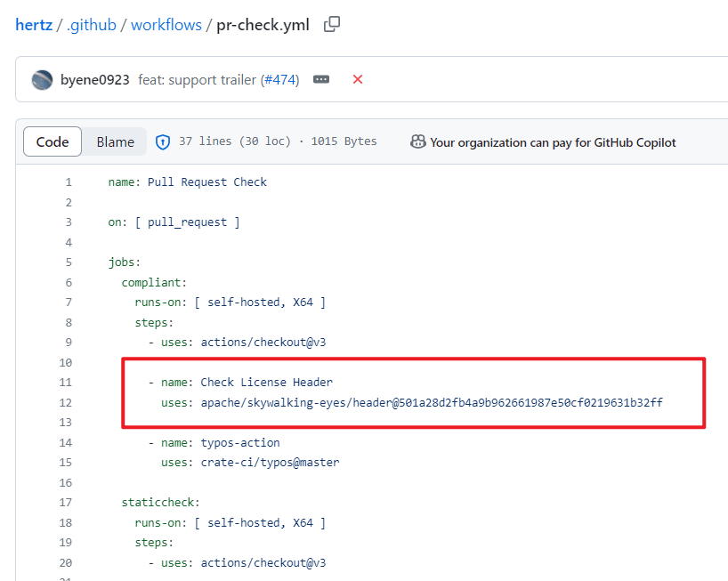Click the 'name: Pull Request Check' code line

point(188,182)
